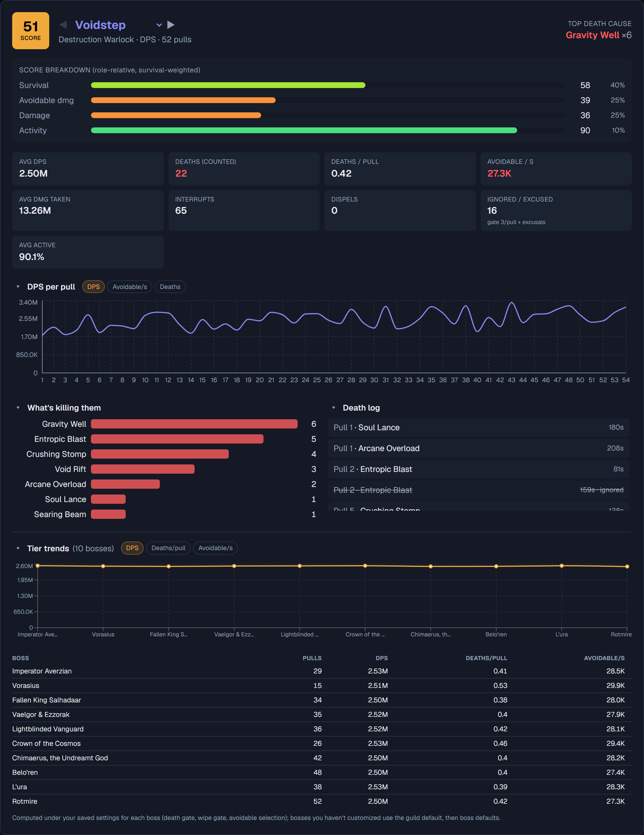
Task: Sort table by DEATHS/PULL column header
Action: click(486, 658)
